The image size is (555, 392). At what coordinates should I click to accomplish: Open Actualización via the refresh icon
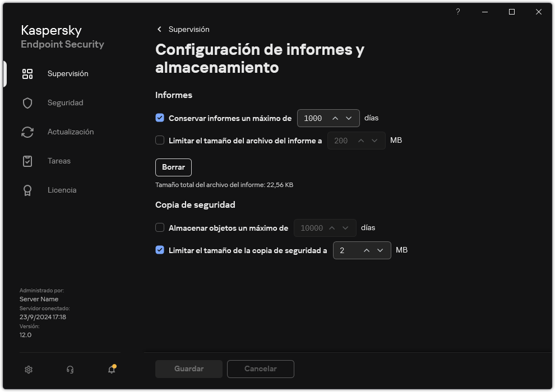[27, 132]
